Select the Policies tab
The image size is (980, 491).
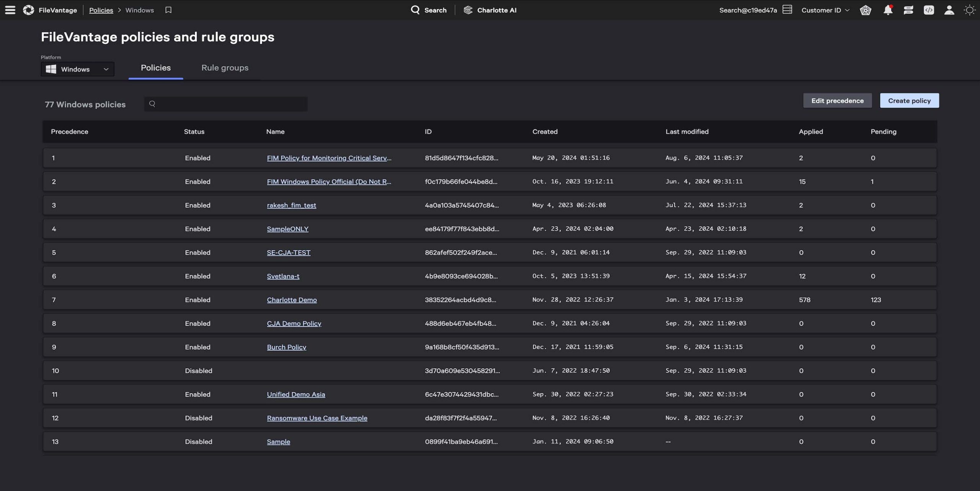[155, 67]
